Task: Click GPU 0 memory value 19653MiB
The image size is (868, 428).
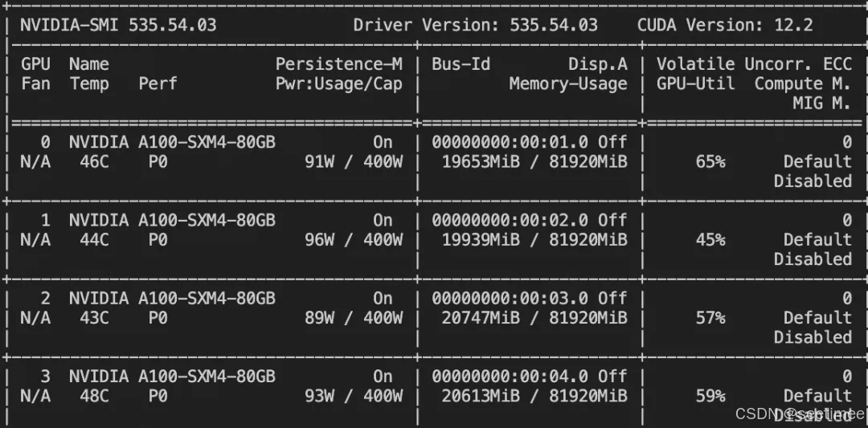Action: point(481,161)
